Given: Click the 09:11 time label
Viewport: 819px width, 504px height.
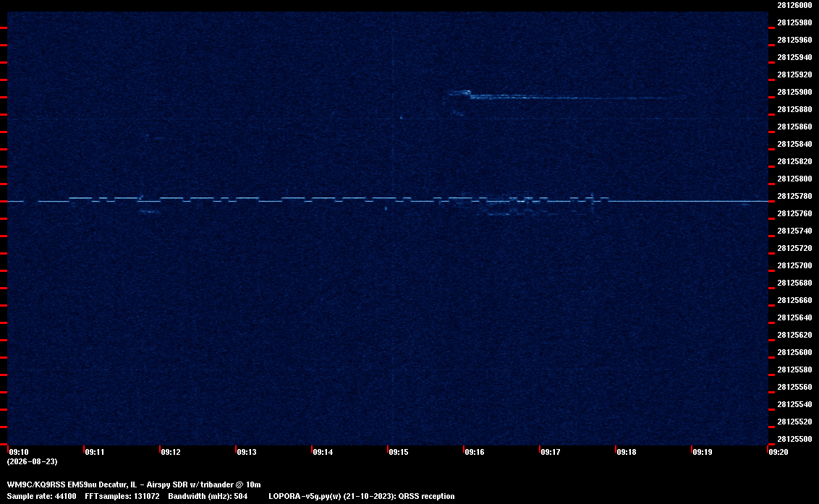Looking at the screenshot, I should (x=95, y=452).
